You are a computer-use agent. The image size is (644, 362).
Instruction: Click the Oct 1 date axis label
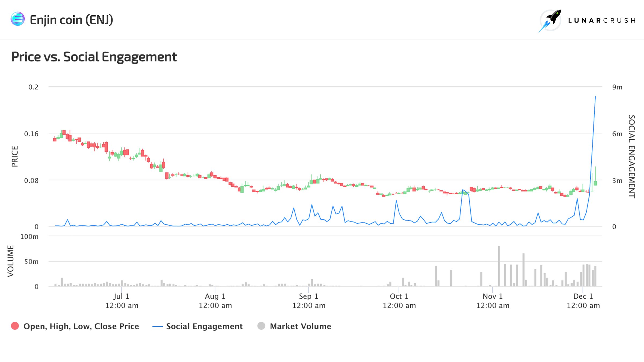(x=399, y=301)
